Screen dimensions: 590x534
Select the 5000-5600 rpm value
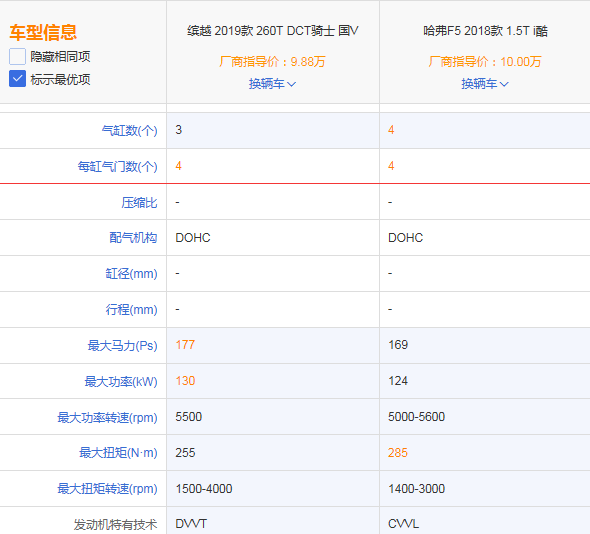point(417,417)
